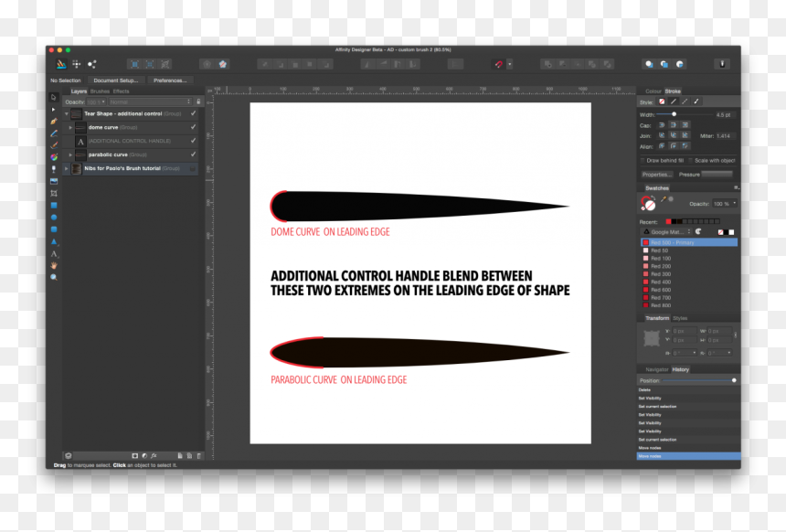Select the Pen tool
This screenshot has width=786, height=532.
(x=54, y=122)
